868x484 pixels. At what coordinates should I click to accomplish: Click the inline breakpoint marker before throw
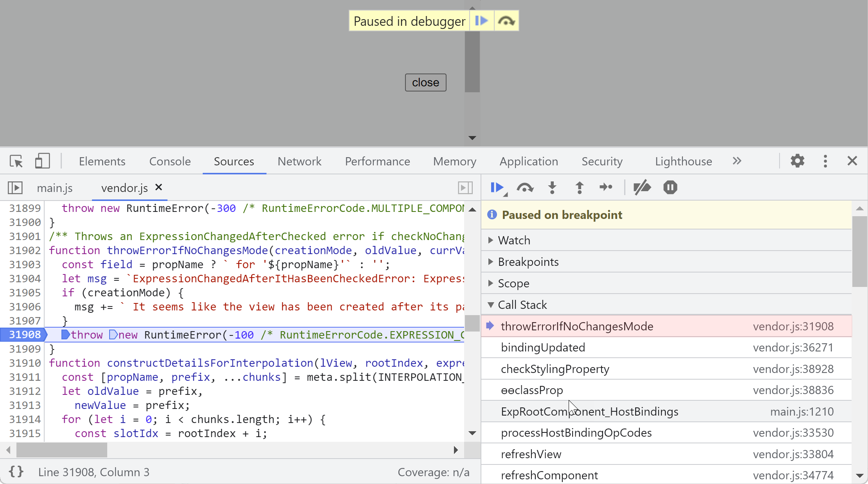tap(65, 335)
